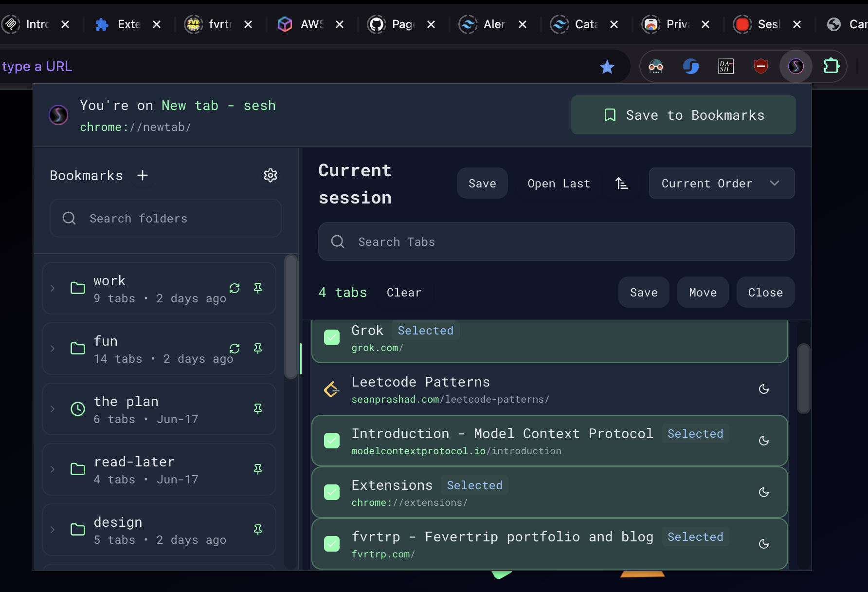Add a new bookmark folder with plus
This screenshot has height=592, width=868.
click(143, 175)
